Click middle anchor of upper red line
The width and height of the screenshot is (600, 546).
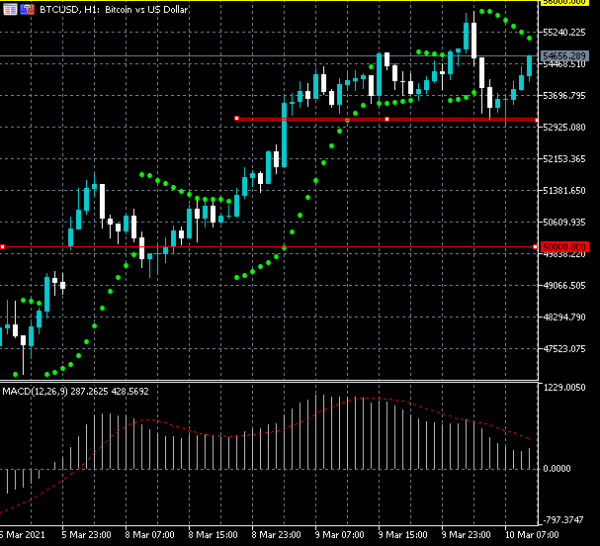coord(387,119)
